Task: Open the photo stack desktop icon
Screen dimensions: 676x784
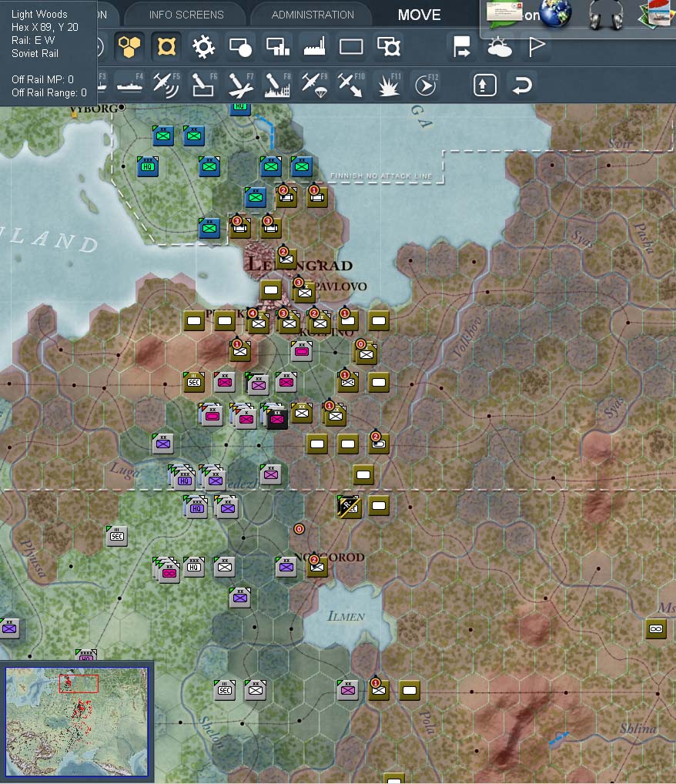Action: pos(657,14)
